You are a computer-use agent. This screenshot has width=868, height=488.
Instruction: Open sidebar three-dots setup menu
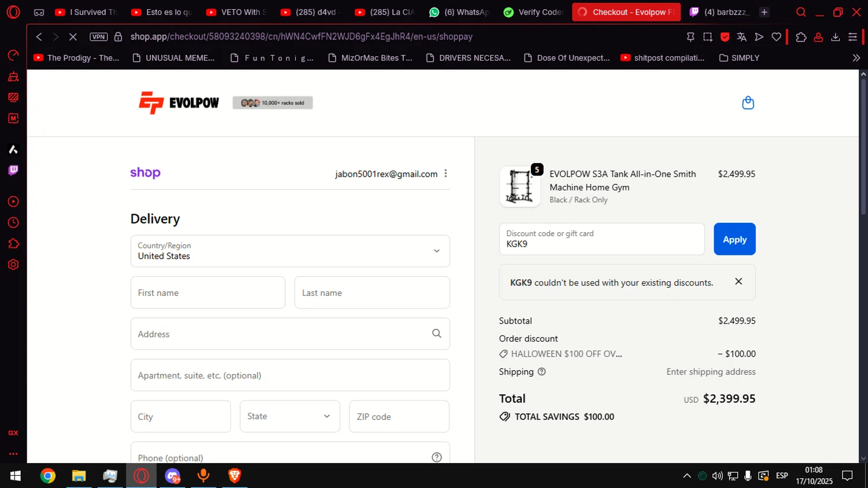pos(13,454)
